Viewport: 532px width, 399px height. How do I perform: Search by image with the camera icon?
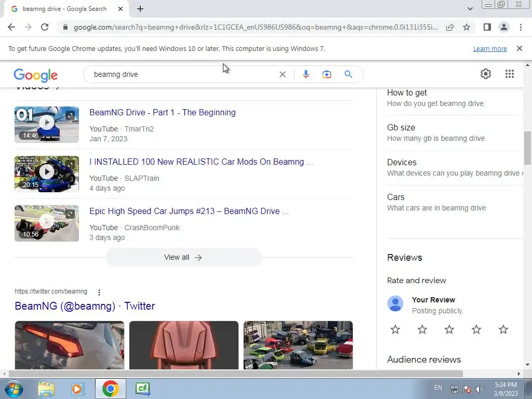click(x=326, y=74)
